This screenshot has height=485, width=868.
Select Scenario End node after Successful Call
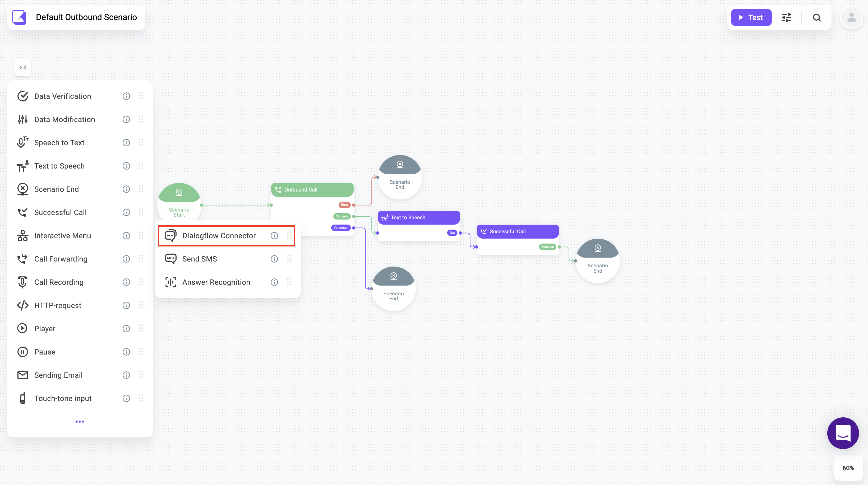coord(598,261)
